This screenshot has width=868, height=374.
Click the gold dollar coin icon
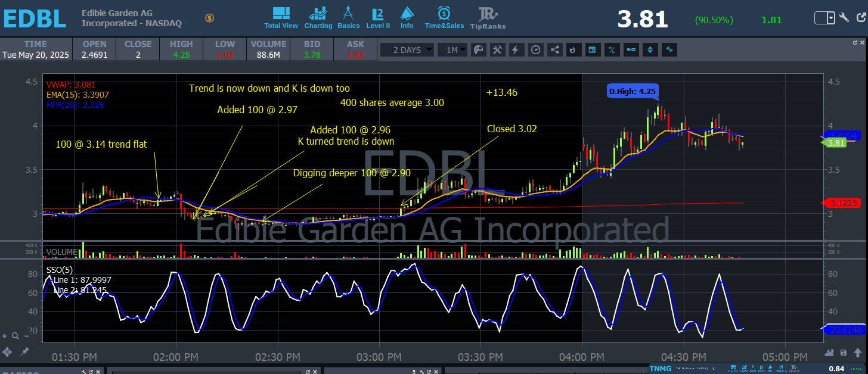point(209,18)
